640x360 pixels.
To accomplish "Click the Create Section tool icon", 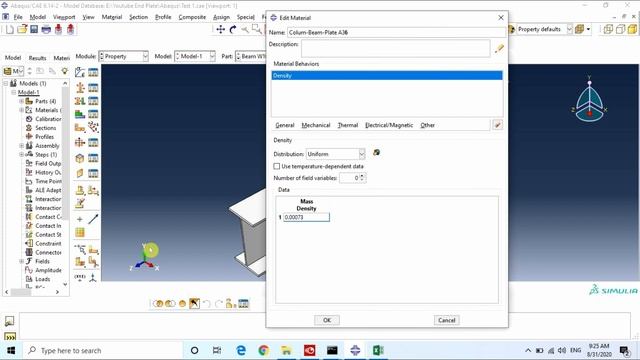I will (x=80, y=87).
